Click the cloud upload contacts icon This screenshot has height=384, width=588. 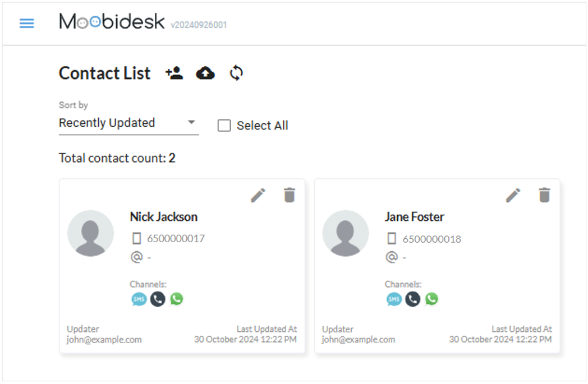tap(205, 73)
